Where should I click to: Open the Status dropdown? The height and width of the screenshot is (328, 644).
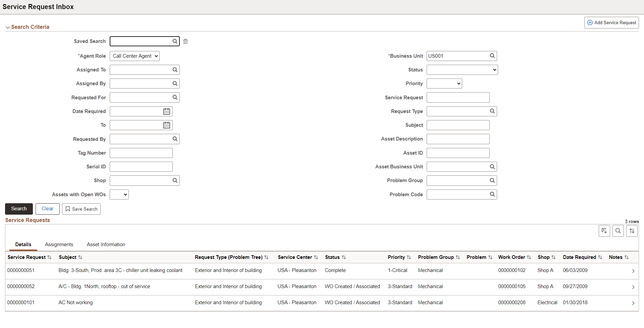462,70
